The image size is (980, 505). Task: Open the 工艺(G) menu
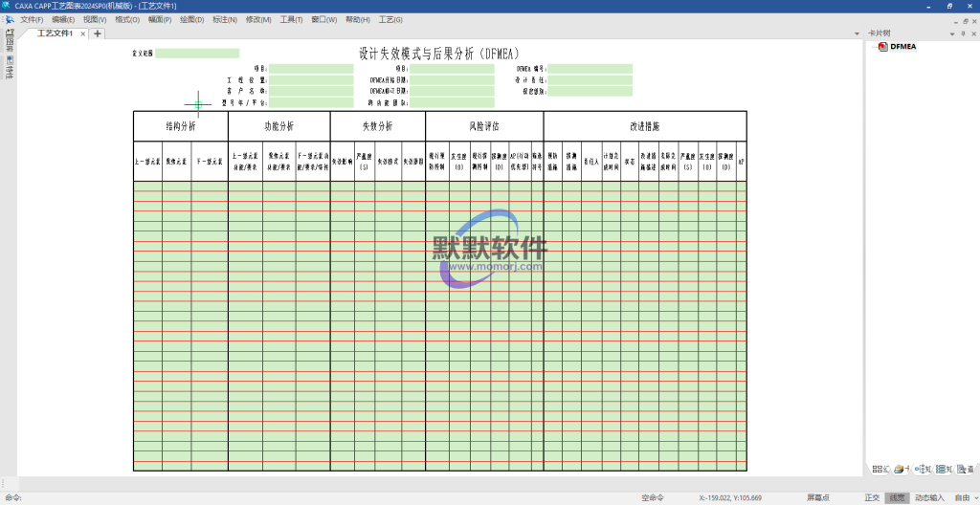pos(390,19)
